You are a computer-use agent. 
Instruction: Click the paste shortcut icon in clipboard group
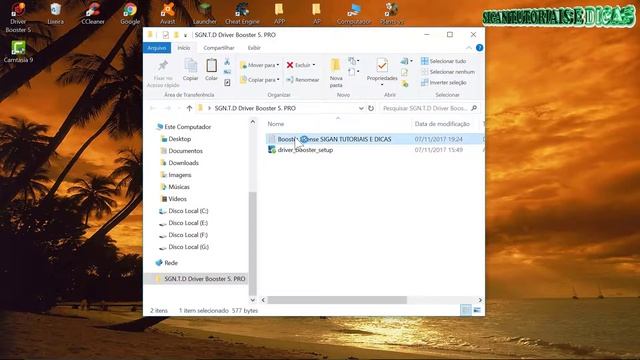click(x=227, y=82)
